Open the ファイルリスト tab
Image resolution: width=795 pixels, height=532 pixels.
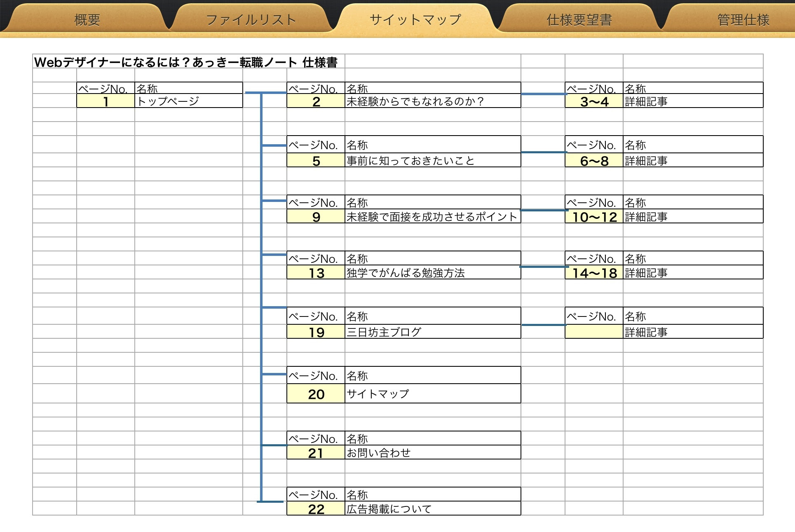pos(251,19)
